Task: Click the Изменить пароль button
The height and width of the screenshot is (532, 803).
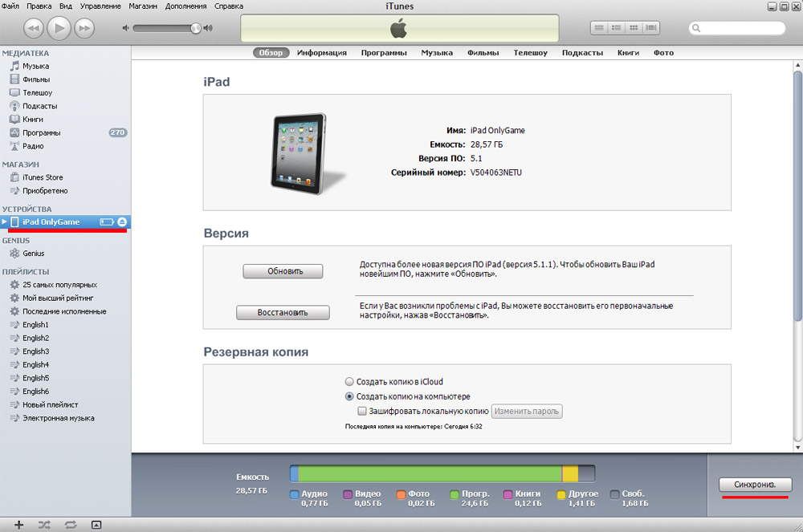Action: pos(527,412)
